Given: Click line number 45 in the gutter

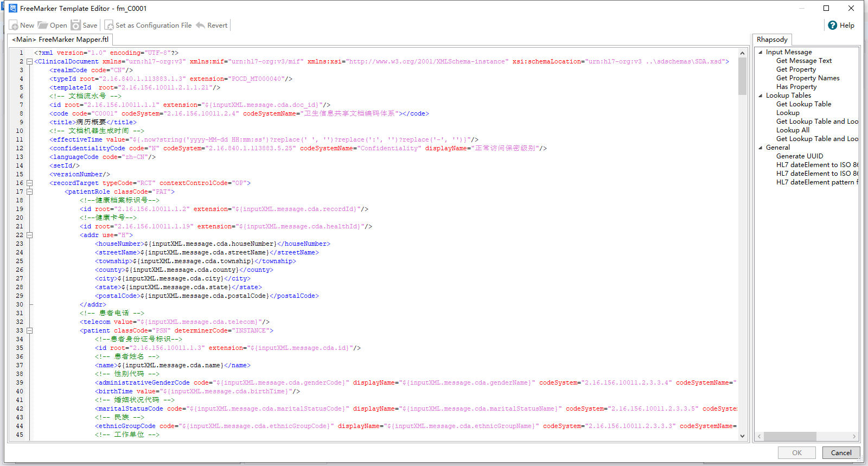Looking at the screenshot, I should tap(20, 435).
